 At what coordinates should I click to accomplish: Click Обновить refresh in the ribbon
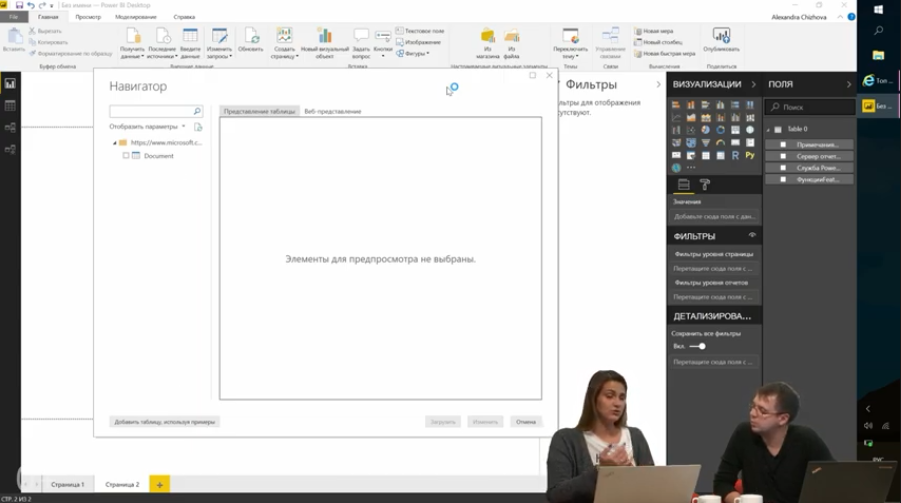(251, 41)
